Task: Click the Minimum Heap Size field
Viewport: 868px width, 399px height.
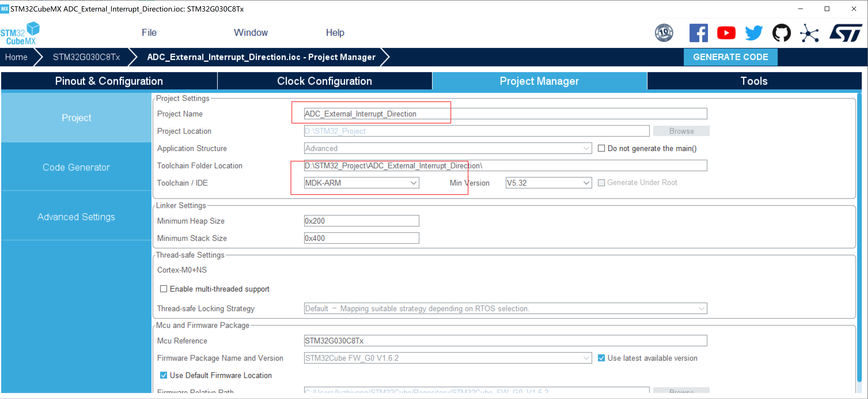Action: point(361,221)
